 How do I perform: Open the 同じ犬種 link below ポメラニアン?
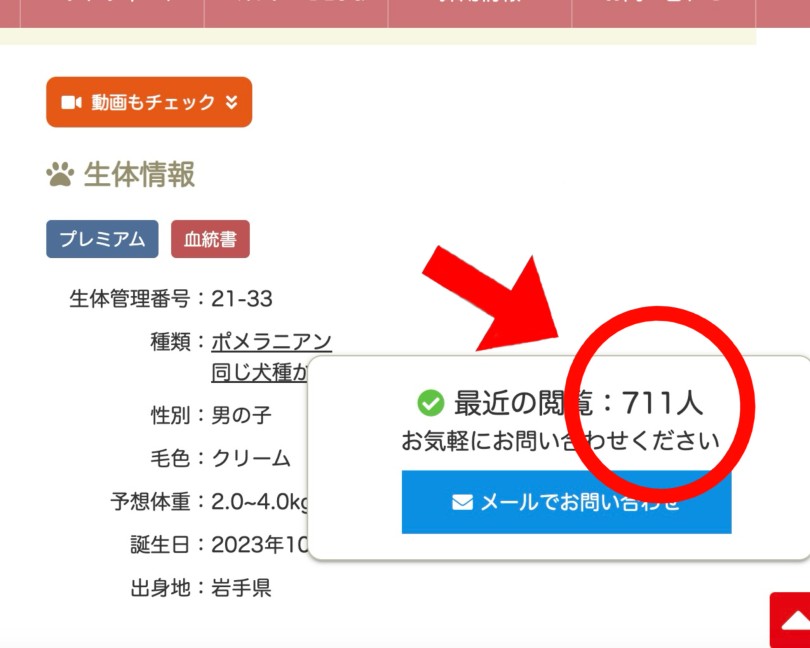pos(258,373)
